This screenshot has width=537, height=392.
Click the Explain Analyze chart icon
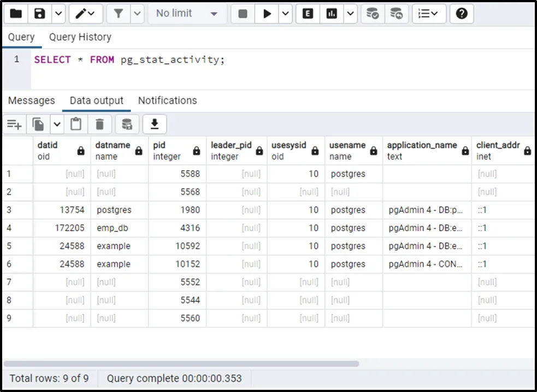tap(332, 14)
